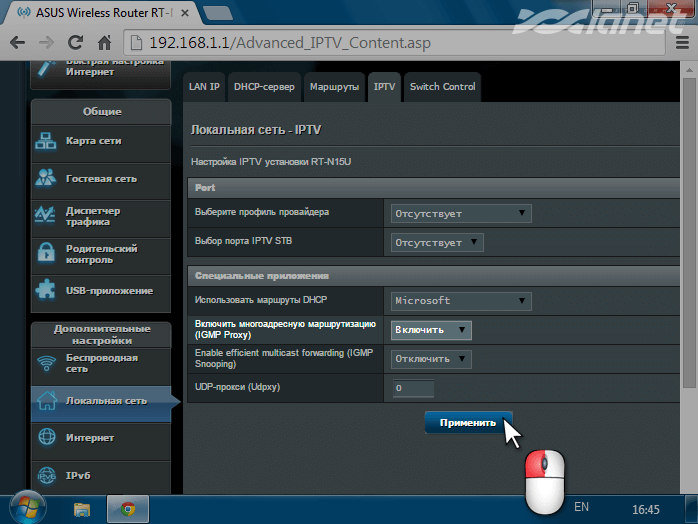Viewport: 698px width, 524px height.
Task: Select Traffic Manager (Диспетчер трафика) icon
Action: [47, 216]
